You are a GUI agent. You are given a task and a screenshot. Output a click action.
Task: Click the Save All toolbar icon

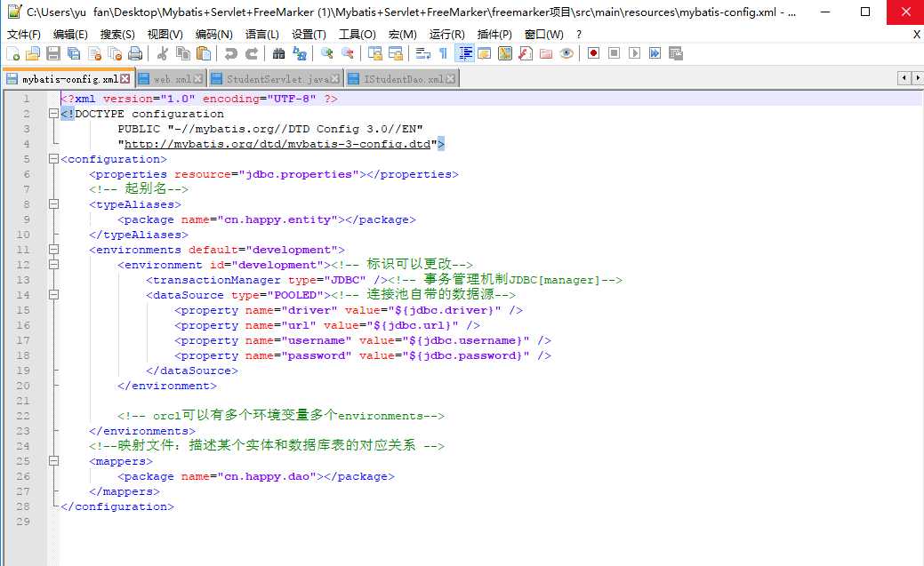pyautogui.click(x=74, y=53)
